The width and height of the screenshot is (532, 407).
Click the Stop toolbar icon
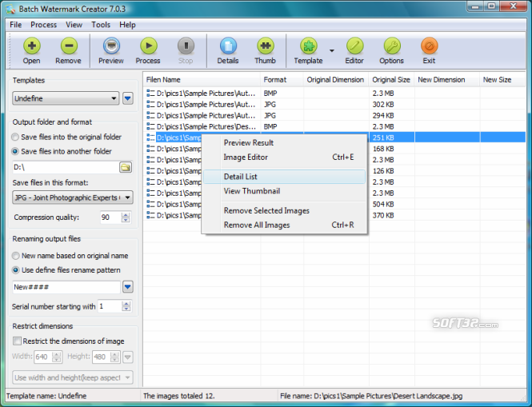pyautogui.click(x=186, y=46)
